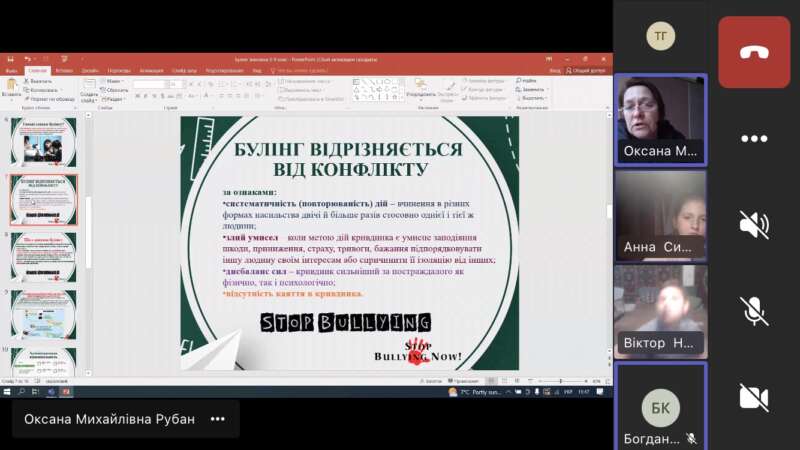Toggle the muted microphone

(754, 310)
